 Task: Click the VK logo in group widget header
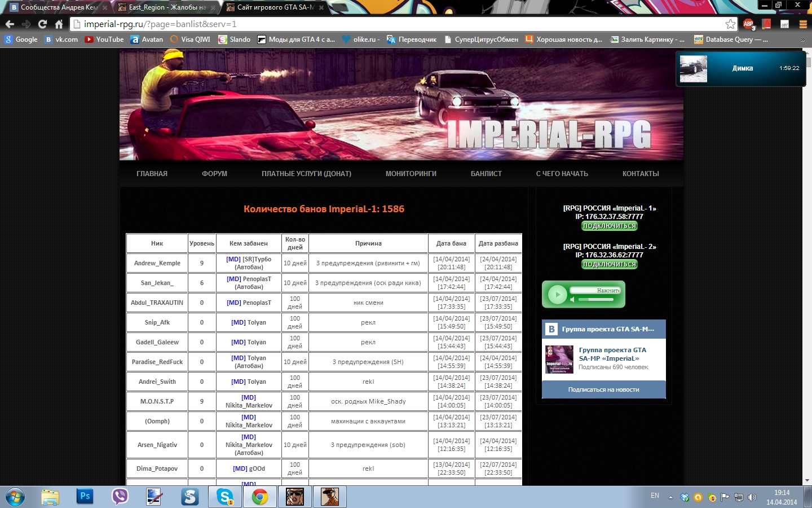point(551,329)
